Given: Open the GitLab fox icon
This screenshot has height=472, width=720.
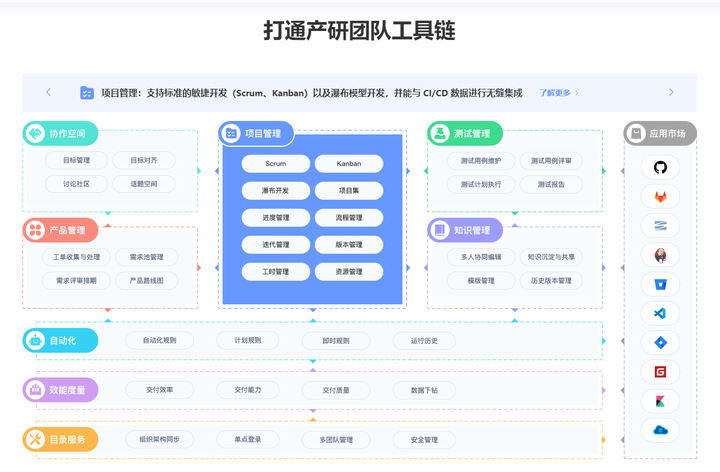Looking at the screenshot, I should pyautogui.click(x=660, y=197).
